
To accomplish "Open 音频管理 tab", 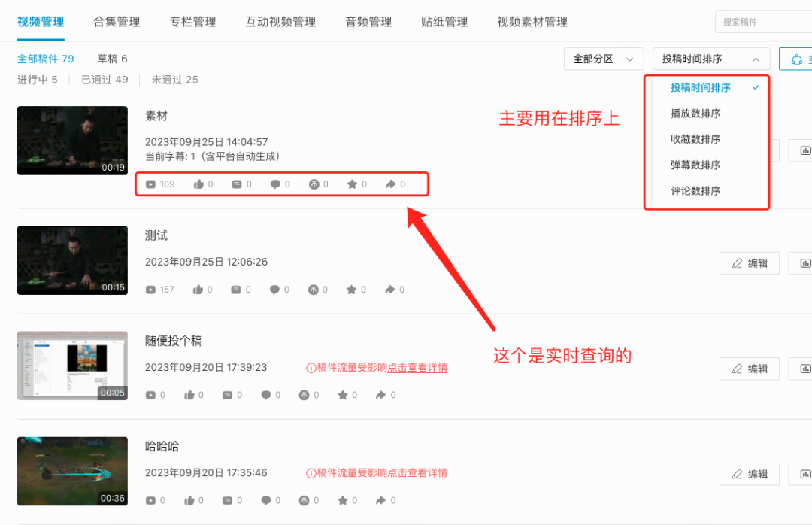I will (x=368, y=22).
